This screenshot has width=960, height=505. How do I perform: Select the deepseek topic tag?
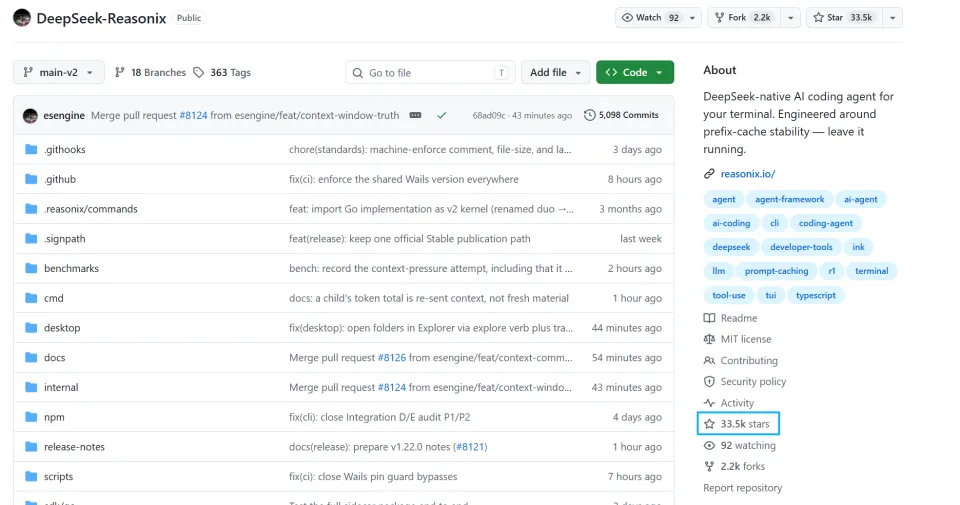(x=731, y=247)
